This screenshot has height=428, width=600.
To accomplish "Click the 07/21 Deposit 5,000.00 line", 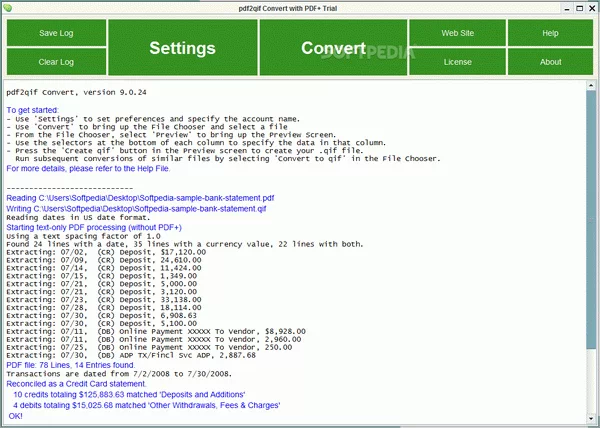I will pos(101,284).
